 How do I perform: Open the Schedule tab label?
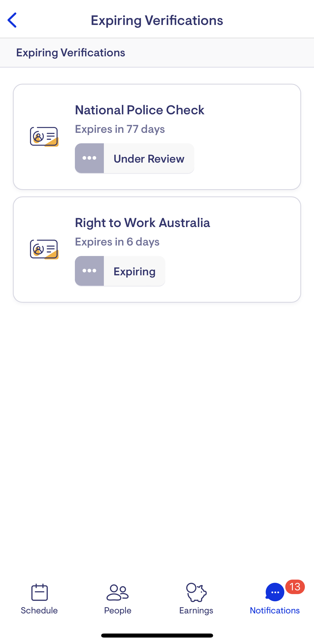tap(39, 610)
